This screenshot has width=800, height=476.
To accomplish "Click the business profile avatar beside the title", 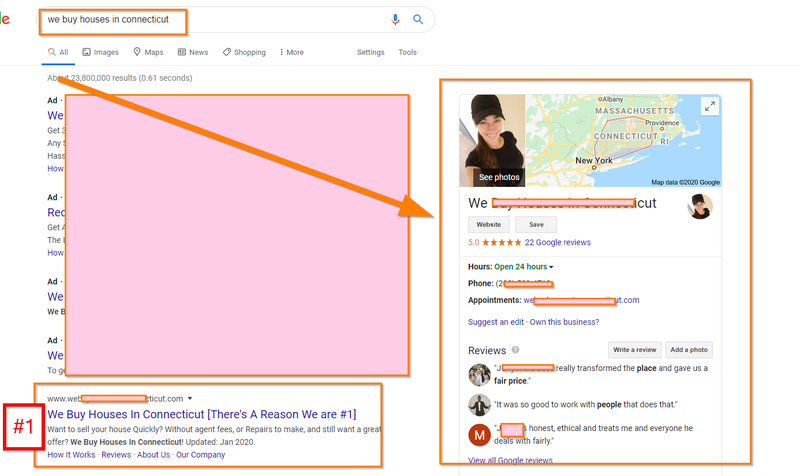I will coord(699,207).
